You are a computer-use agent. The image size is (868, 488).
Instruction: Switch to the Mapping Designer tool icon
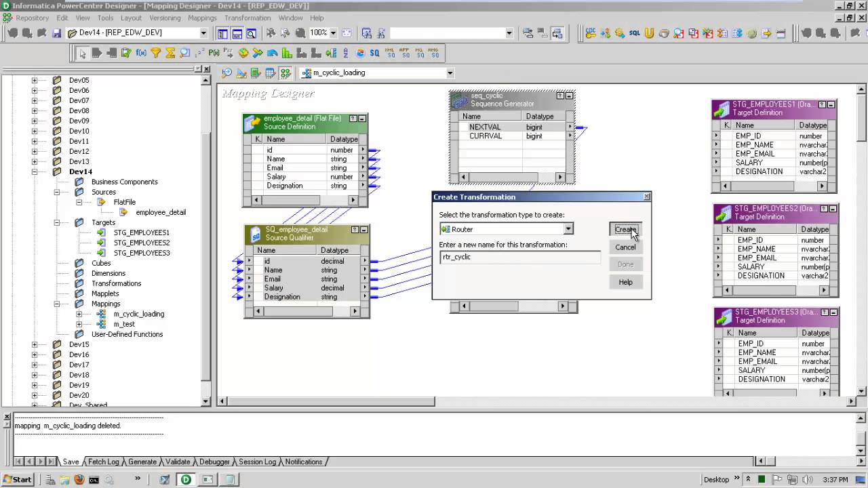(x=285, y=73)
